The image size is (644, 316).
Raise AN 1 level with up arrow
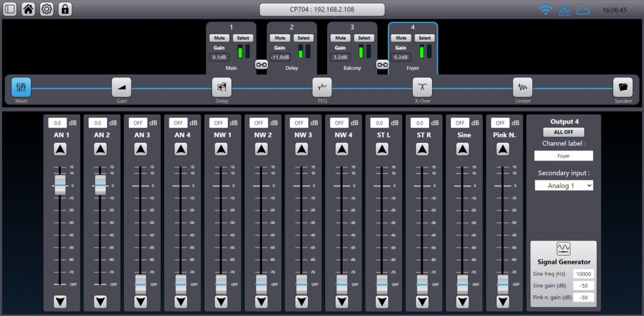click(x=60, y=149)
